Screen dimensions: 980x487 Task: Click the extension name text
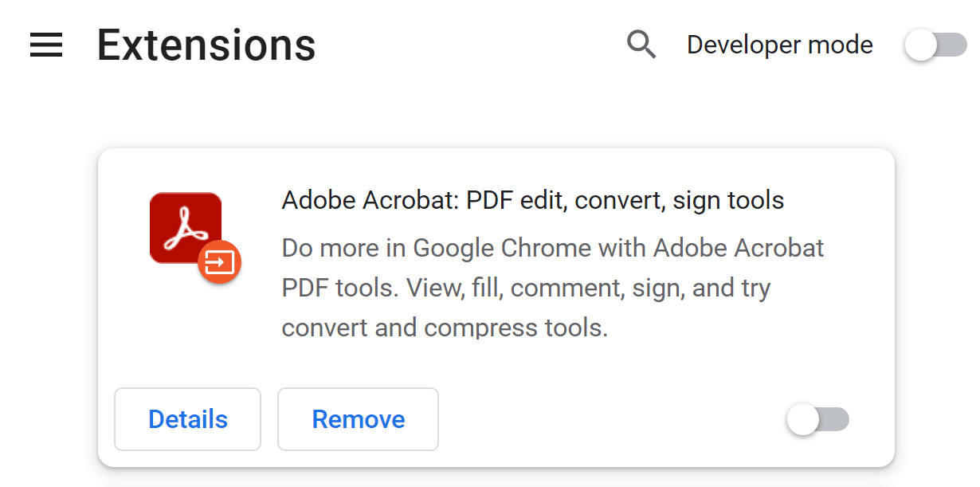532,200
